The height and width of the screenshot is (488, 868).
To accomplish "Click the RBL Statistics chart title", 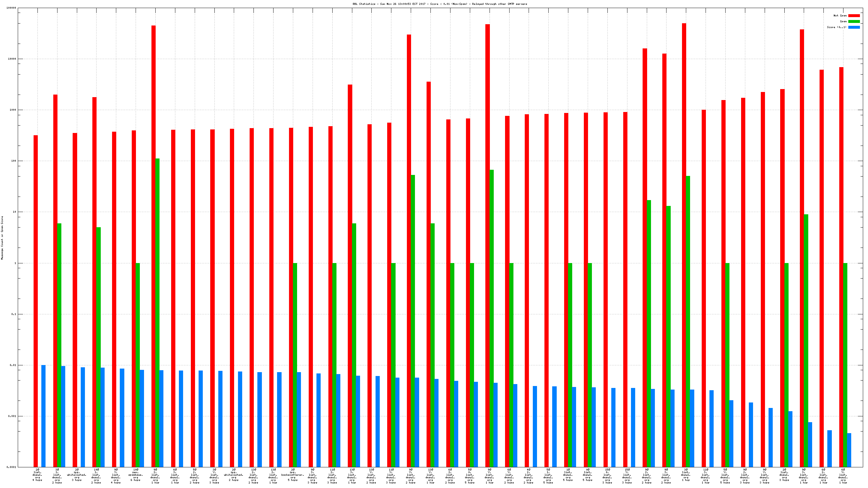I will coord(439,4).
